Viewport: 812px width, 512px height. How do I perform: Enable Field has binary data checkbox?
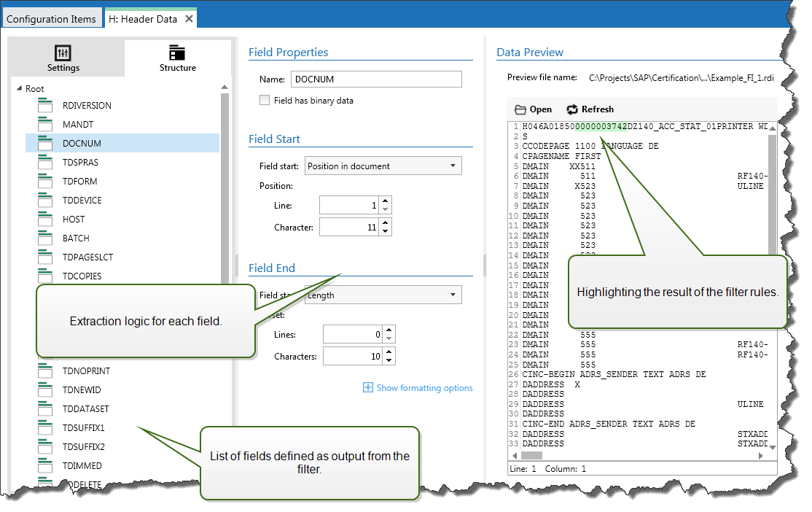265,100
